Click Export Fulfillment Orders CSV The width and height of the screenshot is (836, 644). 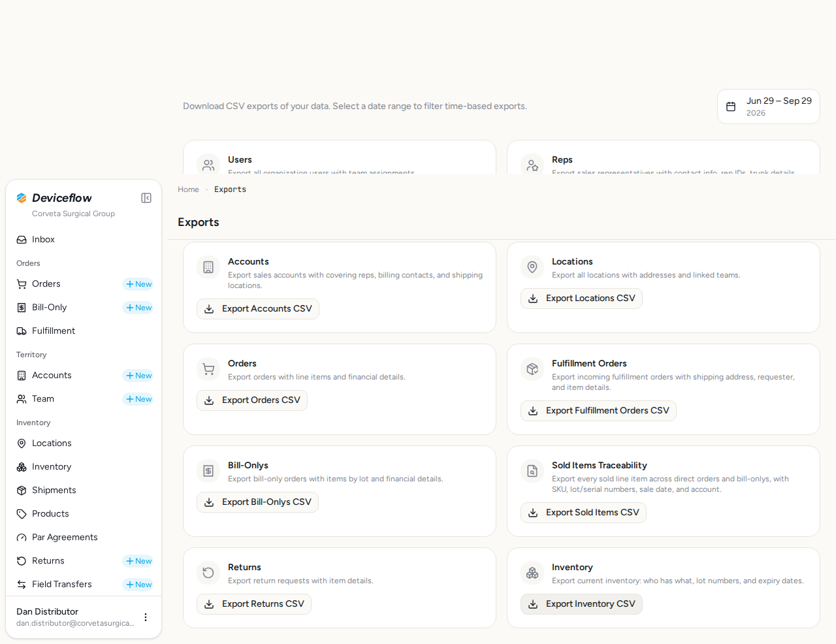598,411
